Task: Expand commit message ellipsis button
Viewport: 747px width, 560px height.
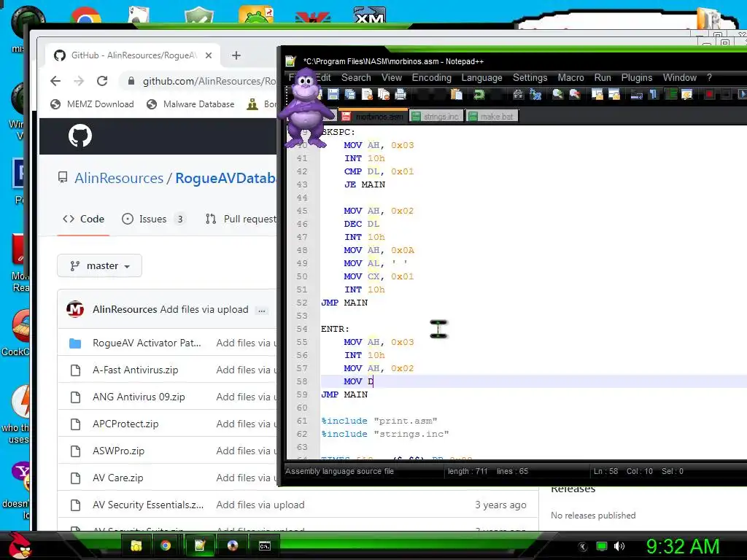Action: pyautogui.click(x=262, y=311)
